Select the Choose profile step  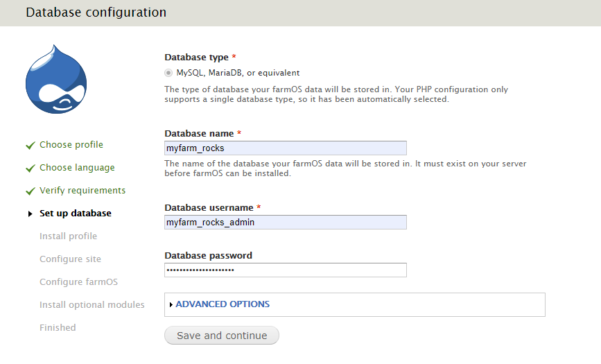point(71,145)
